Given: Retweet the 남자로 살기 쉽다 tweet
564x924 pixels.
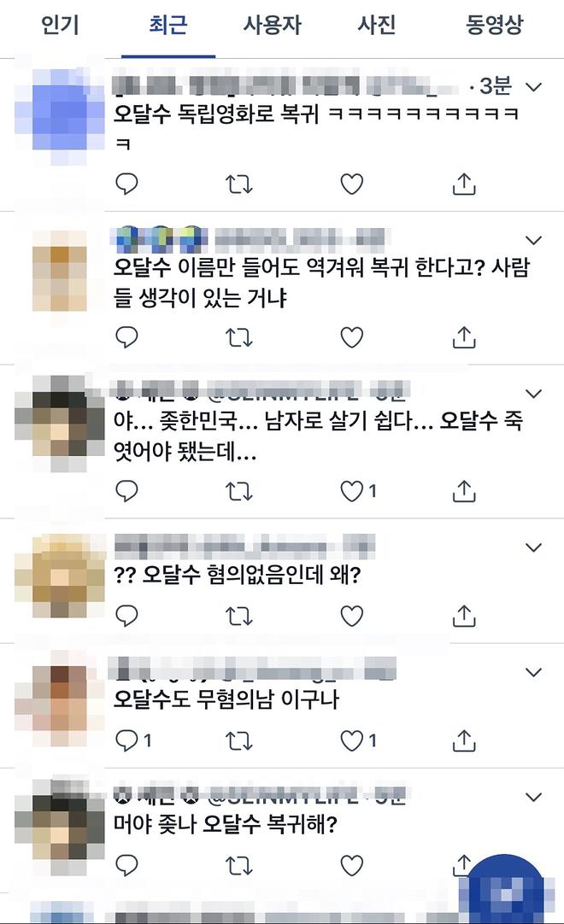Looking at the screenshot, I should tap(239, 491).
